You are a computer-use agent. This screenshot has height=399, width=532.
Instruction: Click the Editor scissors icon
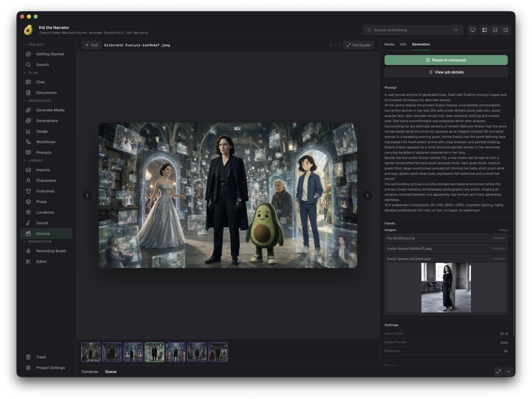[x=28, y=261]
